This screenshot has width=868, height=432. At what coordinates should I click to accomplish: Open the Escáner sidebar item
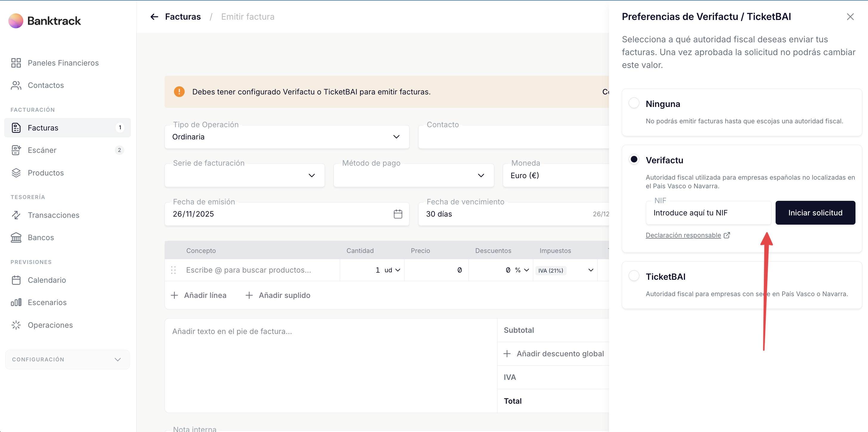42,150
